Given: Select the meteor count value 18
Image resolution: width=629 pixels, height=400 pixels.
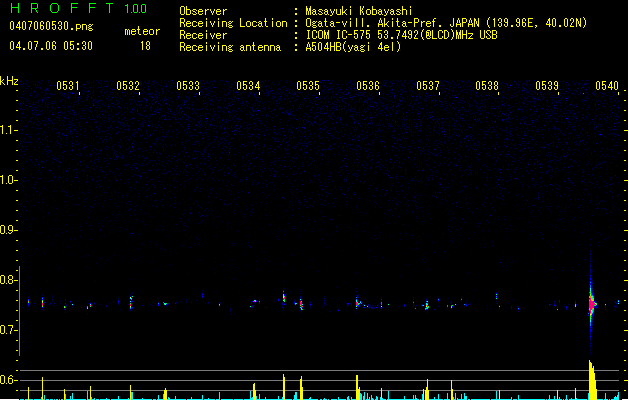Looking at the screenshot, I should [x=145, y=46].
